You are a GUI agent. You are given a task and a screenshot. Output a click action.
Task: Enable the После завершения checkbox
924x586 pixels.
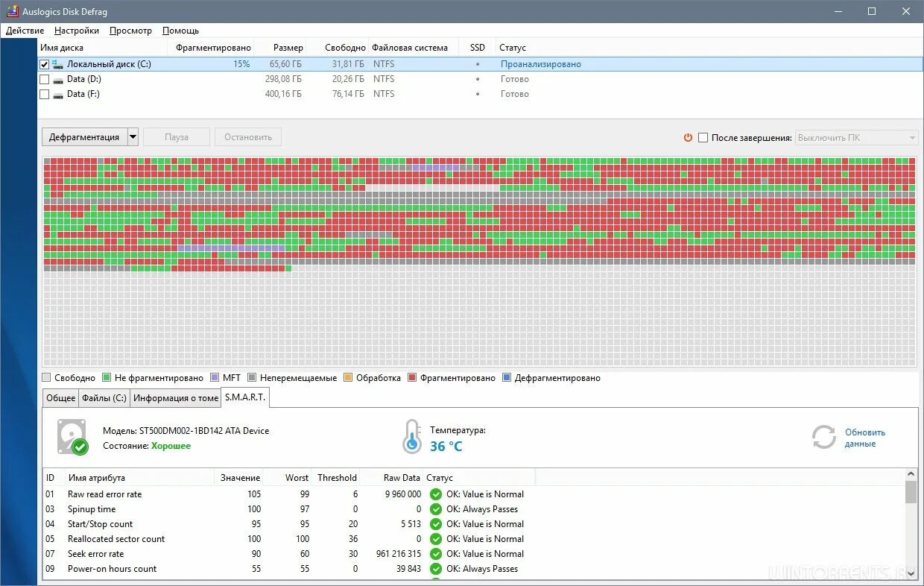point(703,137)
